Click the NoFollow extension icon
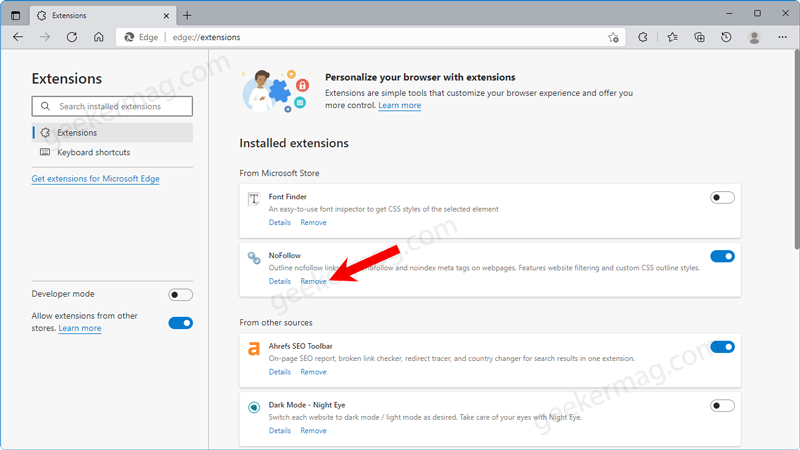 254,258
